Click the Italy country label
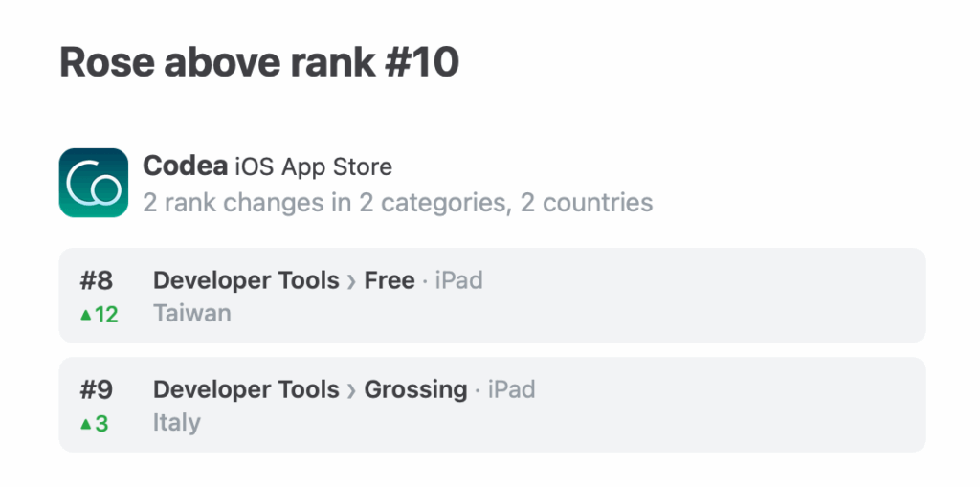The width and height of the screenshot is (980, 487). pyautogui.click(x=177, y=423)
